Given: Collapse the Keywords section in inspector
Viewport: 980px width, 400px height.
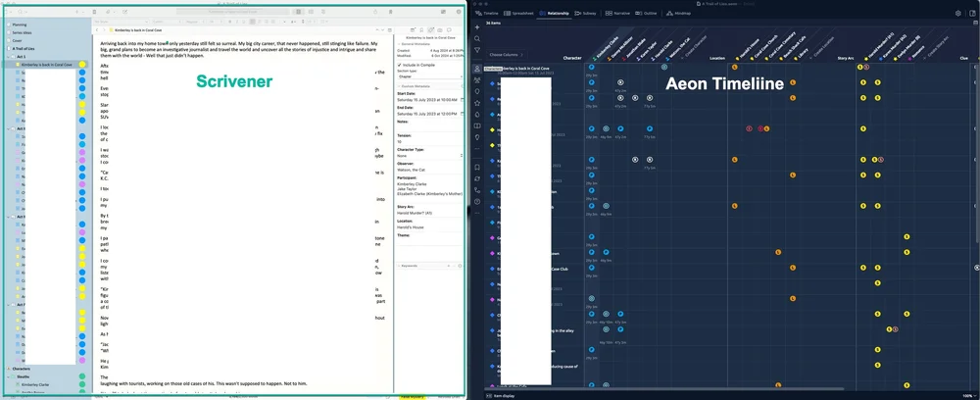Looking at the screenshot, I should click(399, 266).
